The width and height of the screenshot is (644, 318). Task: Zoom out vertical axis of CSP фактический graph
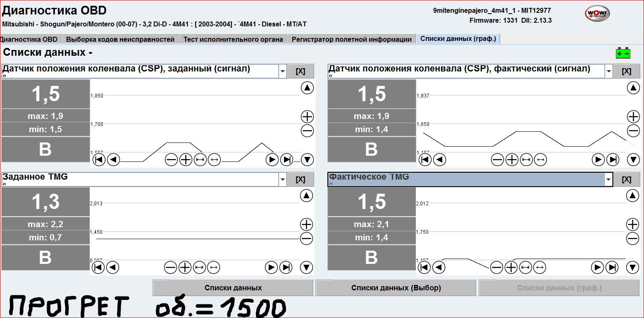633,131
